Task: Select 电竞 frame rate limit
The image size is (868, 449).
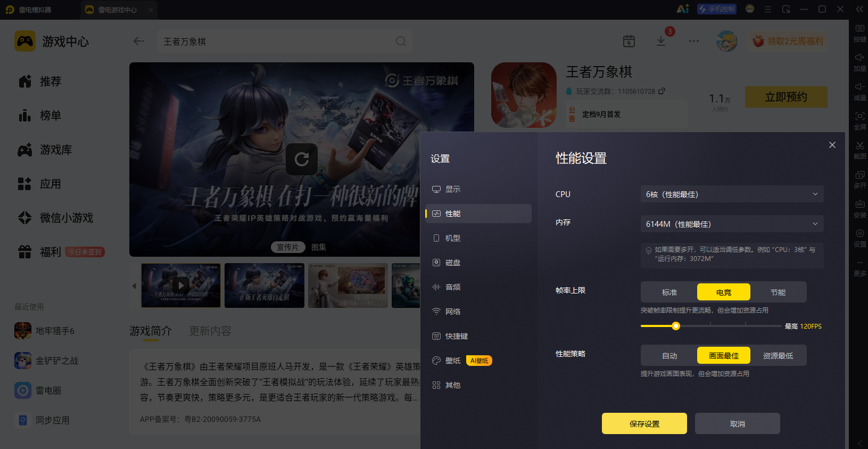Action: click(724, 292)
